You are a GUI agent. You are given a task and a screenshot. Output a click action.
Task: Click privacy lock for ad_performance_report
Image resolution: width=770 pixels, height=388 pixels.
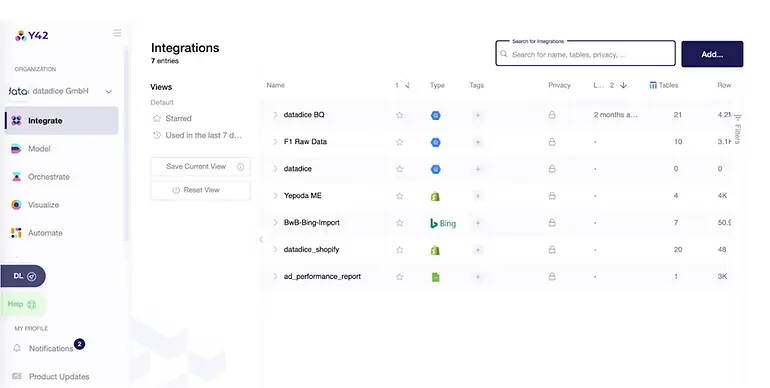click(x=552, y=277)
